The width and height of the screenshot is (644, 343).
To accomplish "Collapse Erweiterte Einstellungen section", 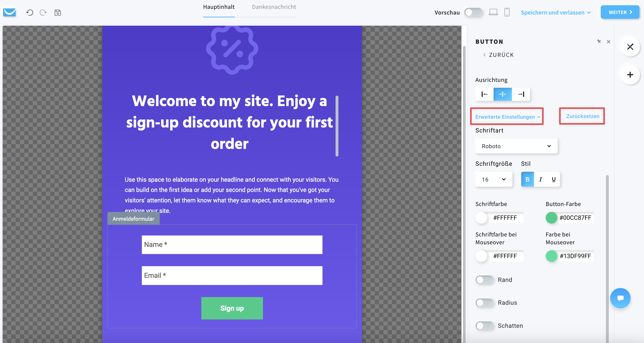I will pyautogui.click(x=507, y=117).
